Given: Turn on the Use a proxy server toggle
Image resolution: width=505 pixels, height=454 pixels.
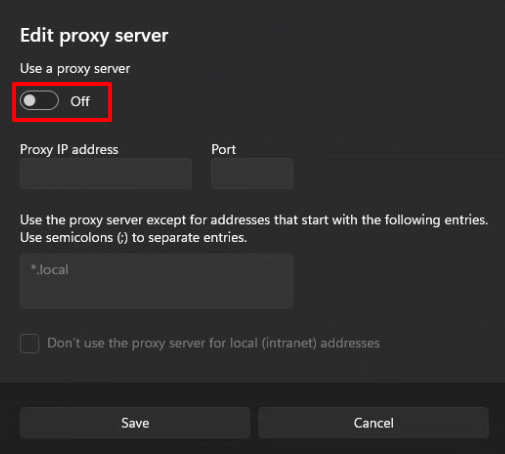Looking at the screenshot, I should pos(39,100).
